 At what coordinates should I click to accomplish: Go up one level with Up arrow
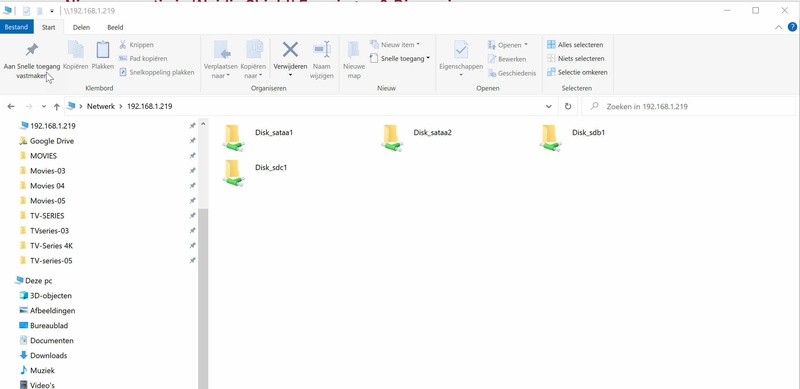coord(57,107)
